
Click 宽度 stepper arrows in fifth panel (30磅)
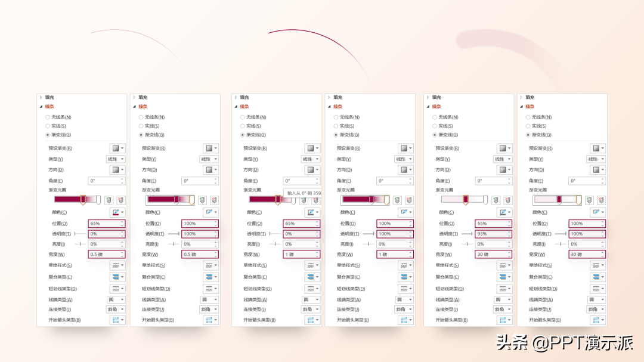(x=509, y=254)
